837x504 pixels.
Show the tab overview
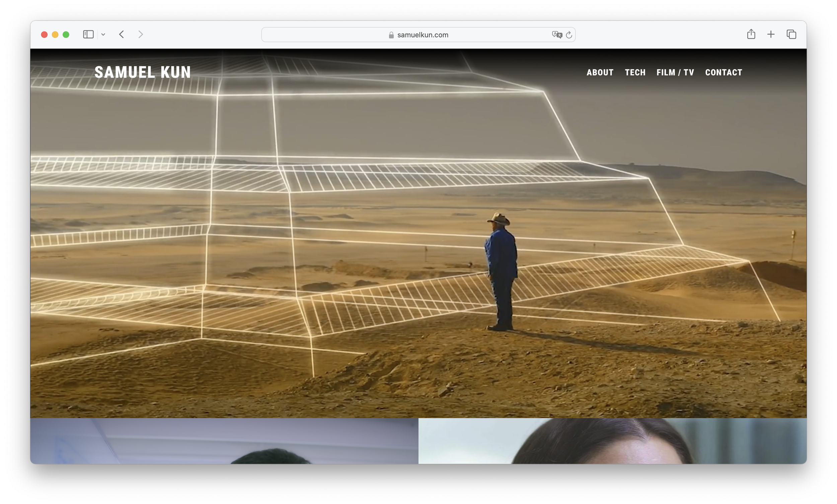[791, 34]
